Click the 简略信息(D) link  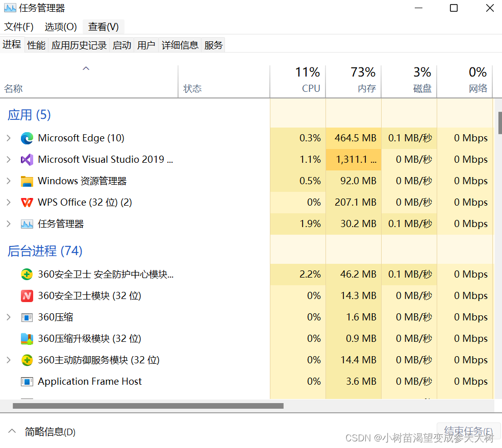click(51, 432)
